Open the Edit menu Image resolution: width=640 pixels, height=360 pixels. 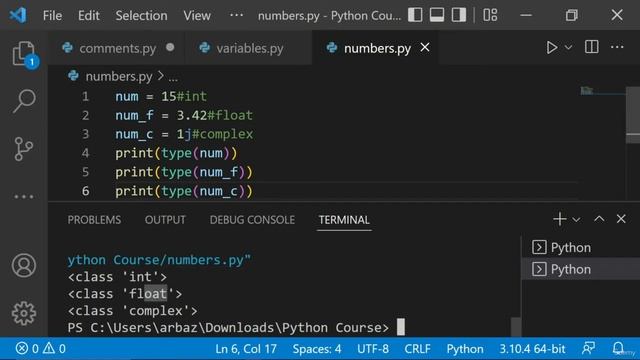(89, 16)
